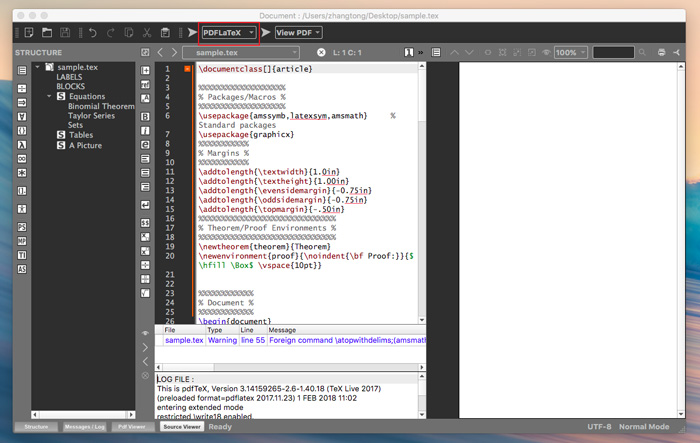Collapse the Equations section node
The image size is (700, 443).
pos(49,96)
